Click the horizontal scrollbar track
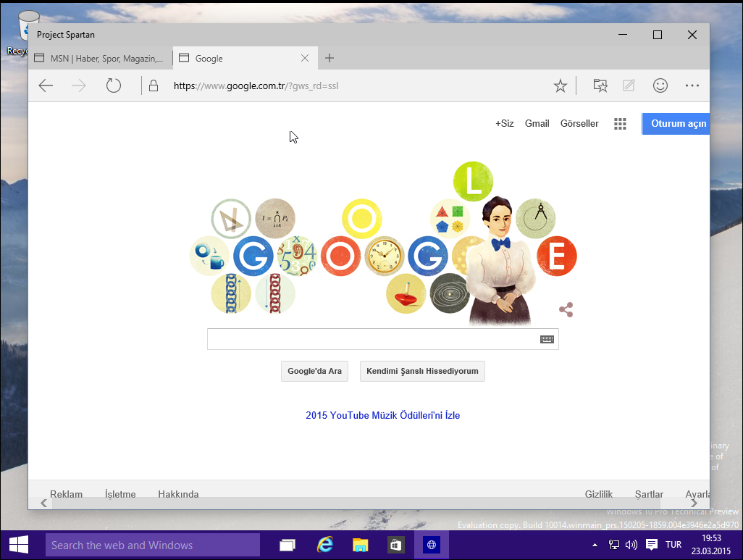 coord(356,503)
